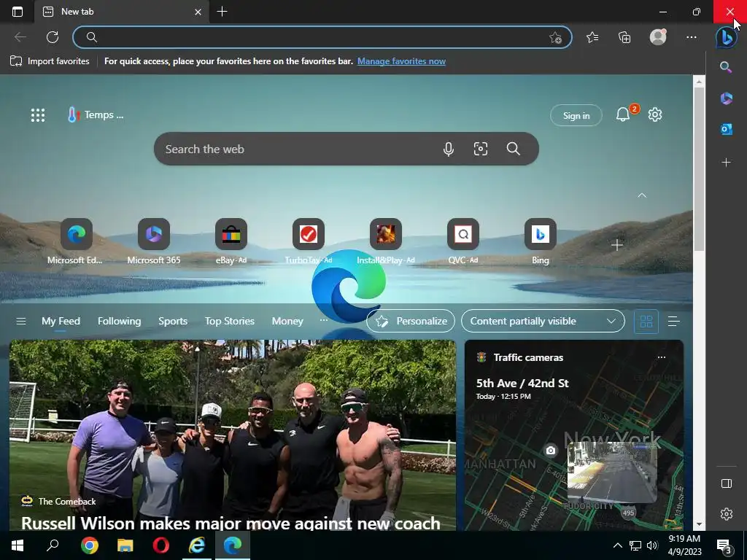747x560 pixels.
Task: Expand Content partially visible dropdown
Action: coord(543,322)
